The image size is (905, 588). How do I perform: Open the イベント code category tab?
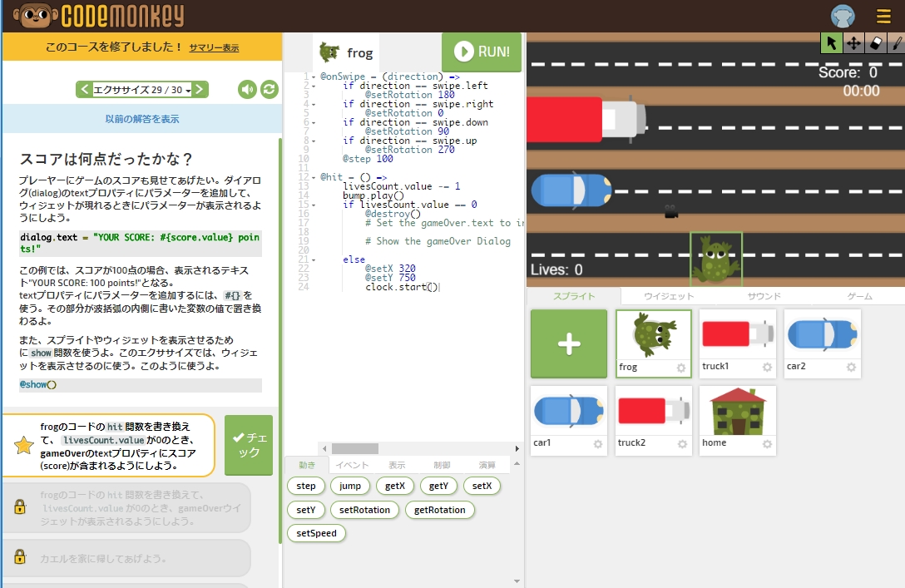(351, 465)
